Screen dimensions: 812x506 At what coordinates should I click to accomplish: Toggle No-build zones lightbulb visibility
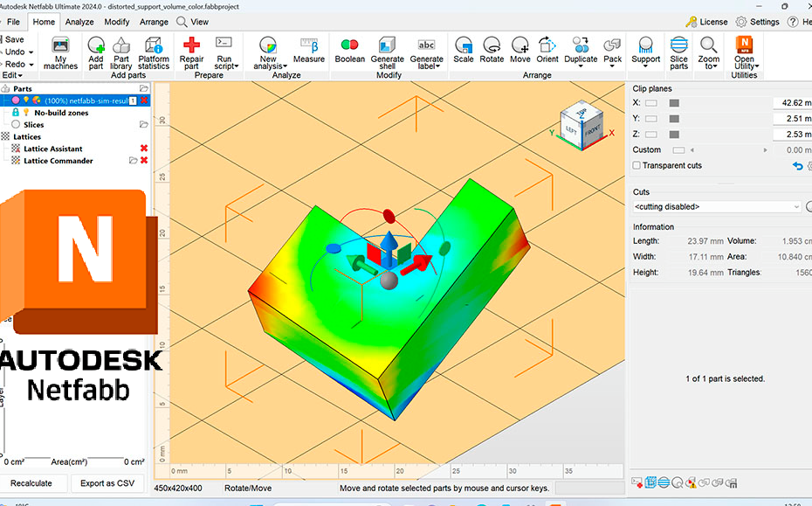click(x=26, y=113)
